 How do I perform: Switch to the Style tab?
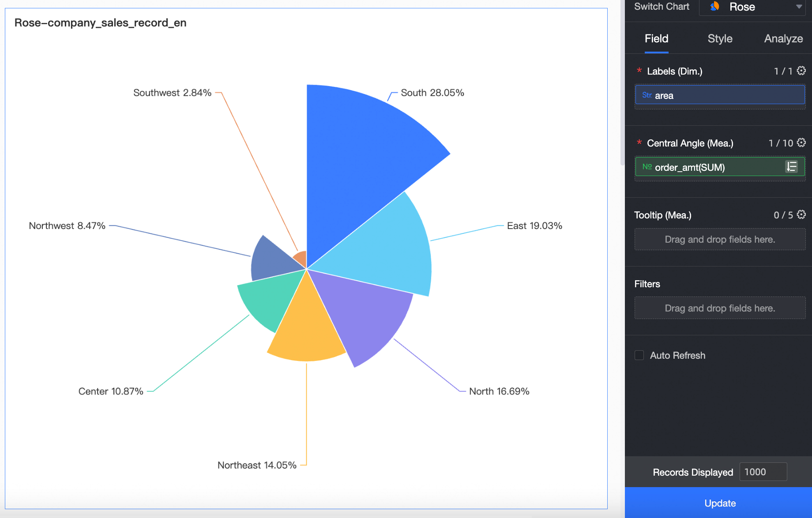720,39
